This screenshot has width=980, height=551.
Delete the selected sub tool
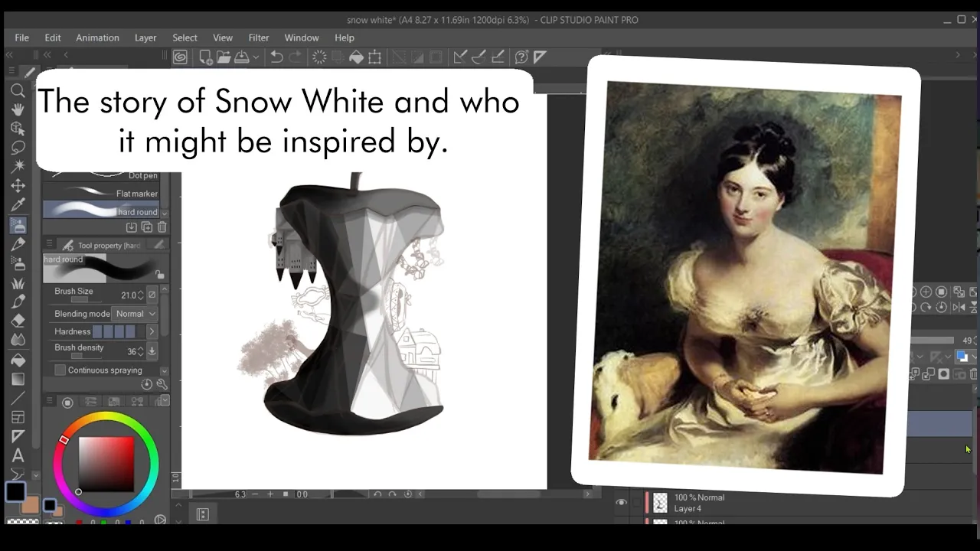pos(162,227)
